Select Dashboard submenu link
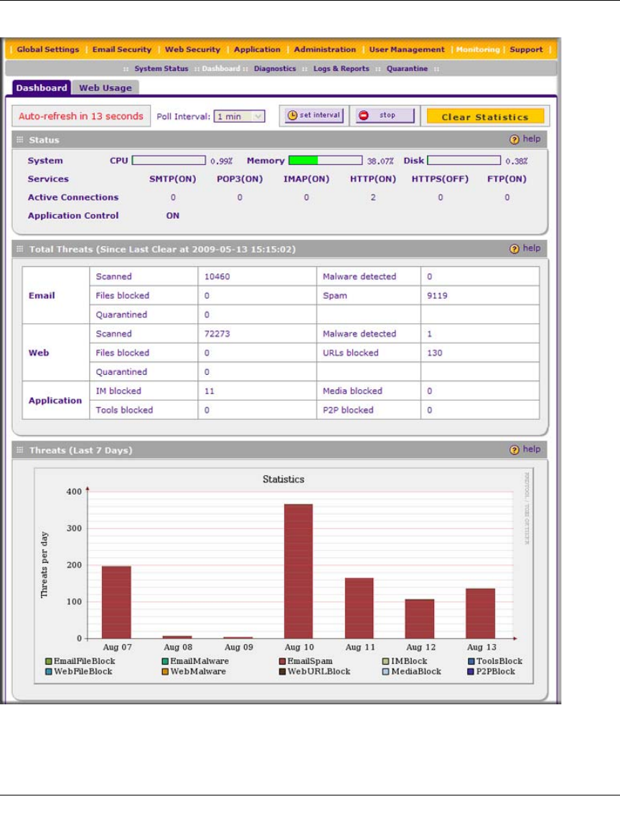 [220, 69]
